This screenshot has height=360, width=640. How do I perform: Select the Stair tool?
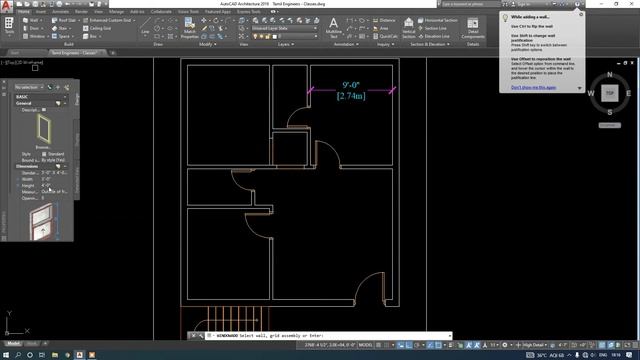pos(60,28)
